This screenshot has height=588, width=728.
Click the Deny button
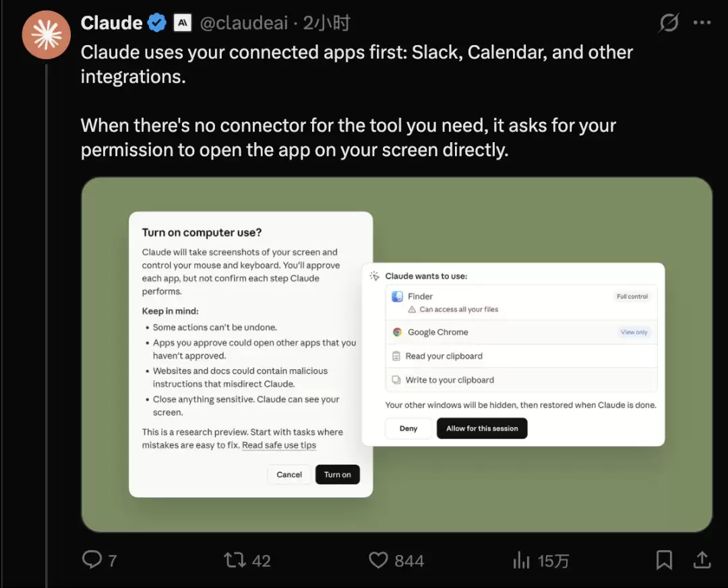point(408,428)
